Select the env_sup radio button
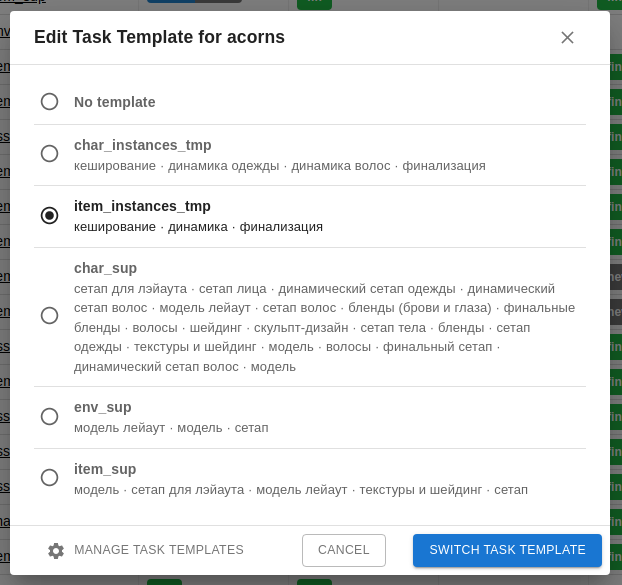This screenshot has height=585, width=622. [x=49, y=417]
